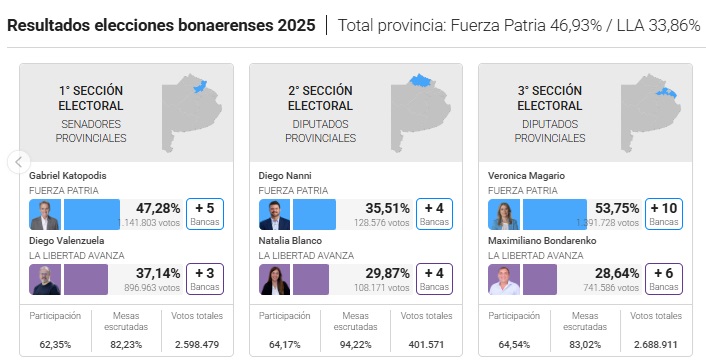
Task: Click the purple 29,87% vote bar
Action: 311,280
